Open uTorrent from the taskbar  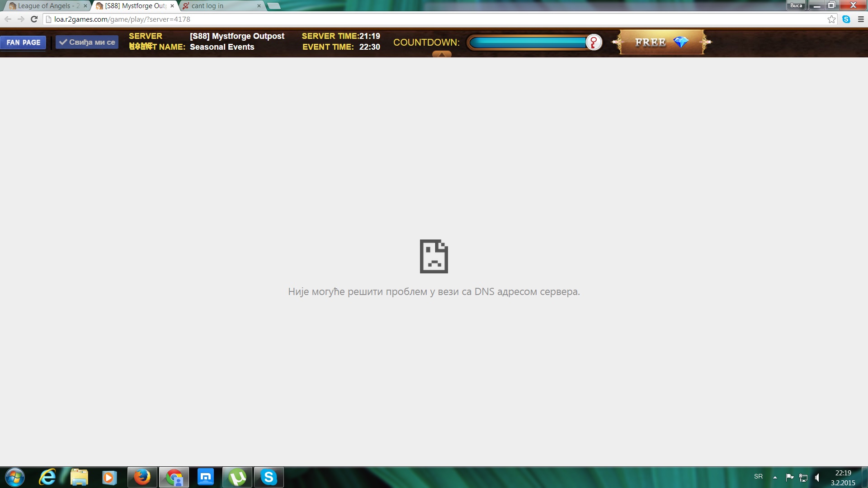pos(237,477)
